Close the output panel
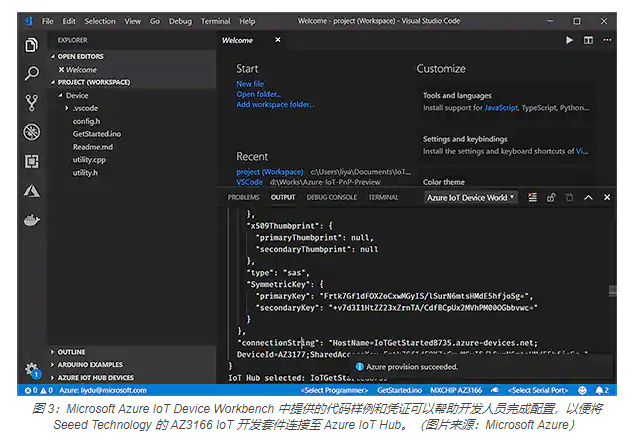The width and height of the screenshot is (635, 440). tap(607, 197)
